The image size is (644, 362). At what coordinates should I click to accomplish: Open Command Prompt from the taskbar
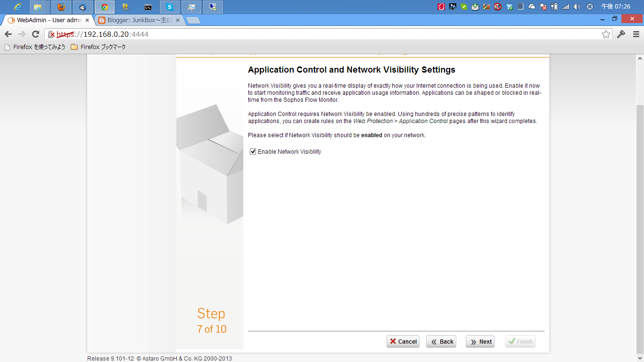(x=148, y=7)
